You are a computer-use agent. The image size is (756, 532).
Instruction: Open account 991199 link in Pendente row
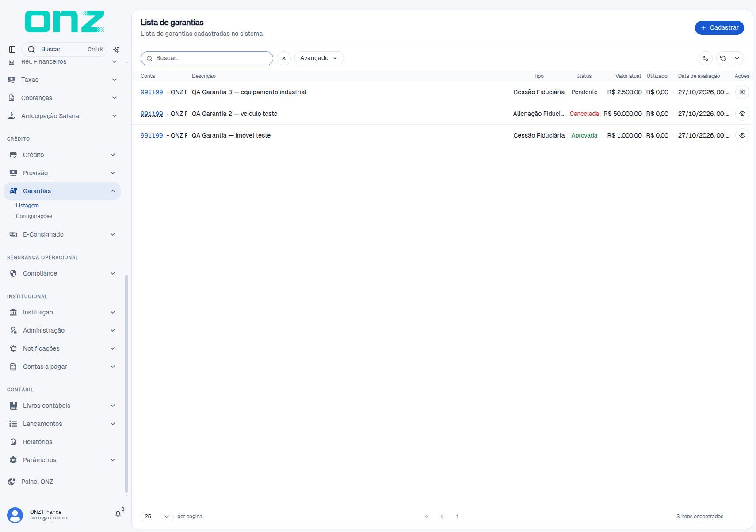pyautogui.click(x=152, y=92)
